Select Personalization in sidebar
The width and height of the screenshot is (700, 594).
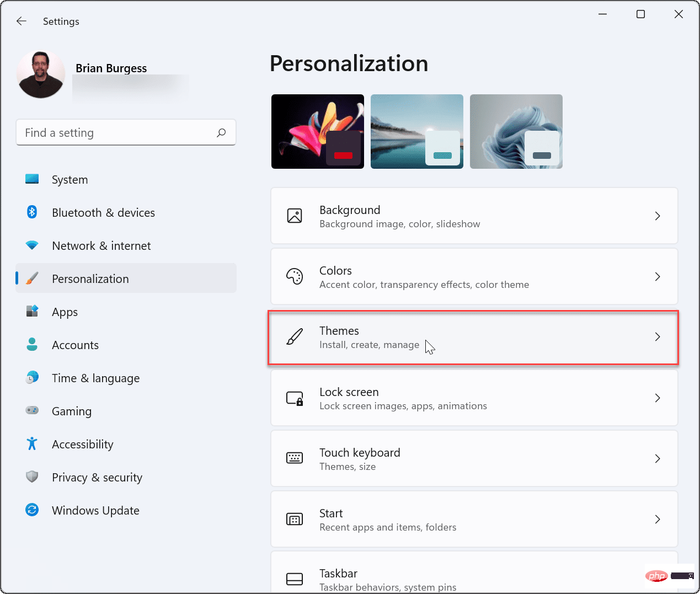coord(126,279)
